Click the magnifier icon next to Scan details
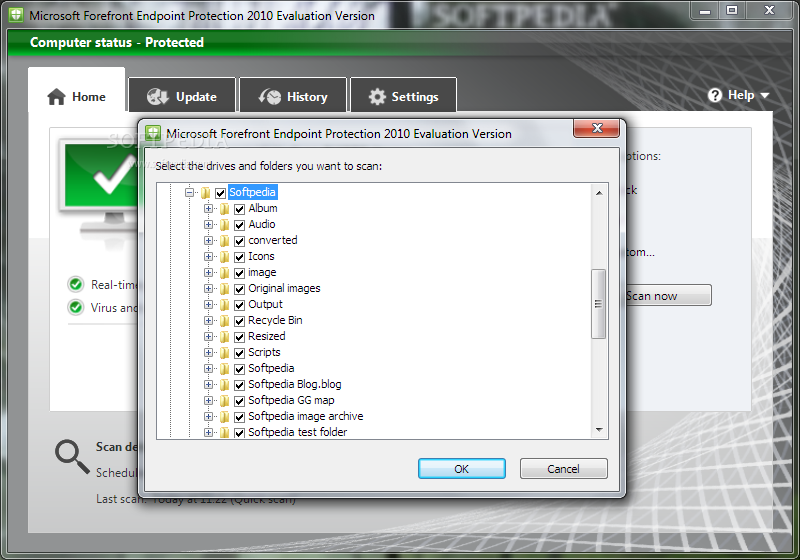The height and width of the screenshot is (560, 800). click(72, 457)
